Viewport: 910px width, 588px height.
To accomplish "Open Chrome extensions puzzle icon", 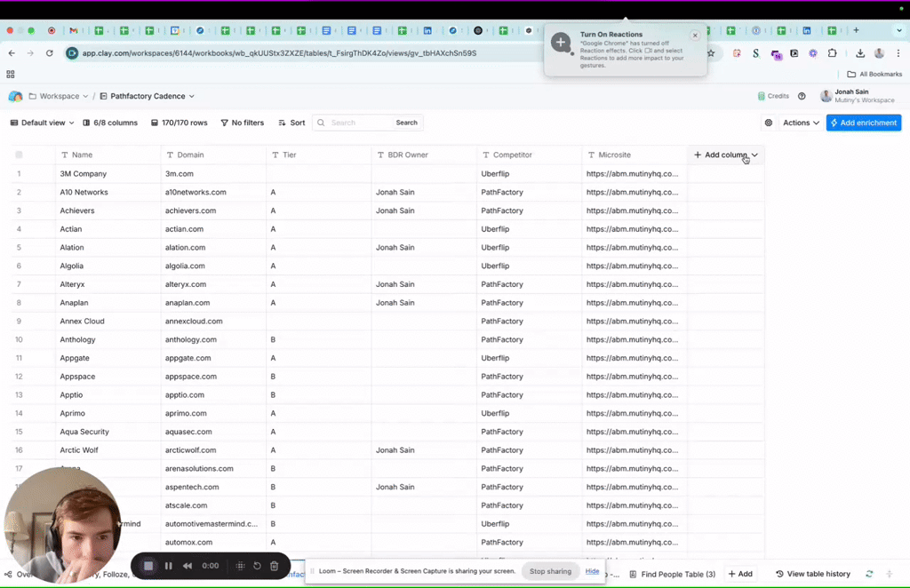I will click(833, 53).
